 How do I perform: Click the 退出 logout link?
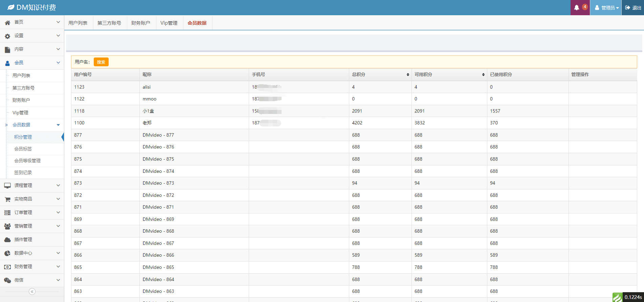633,7
